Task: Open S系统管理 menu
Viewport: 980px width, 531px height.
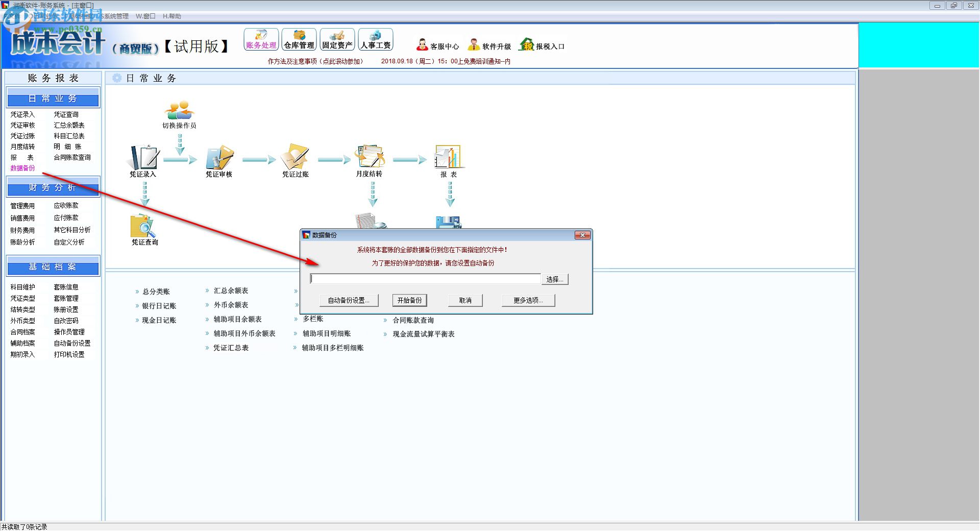Action: coord(114,16)
